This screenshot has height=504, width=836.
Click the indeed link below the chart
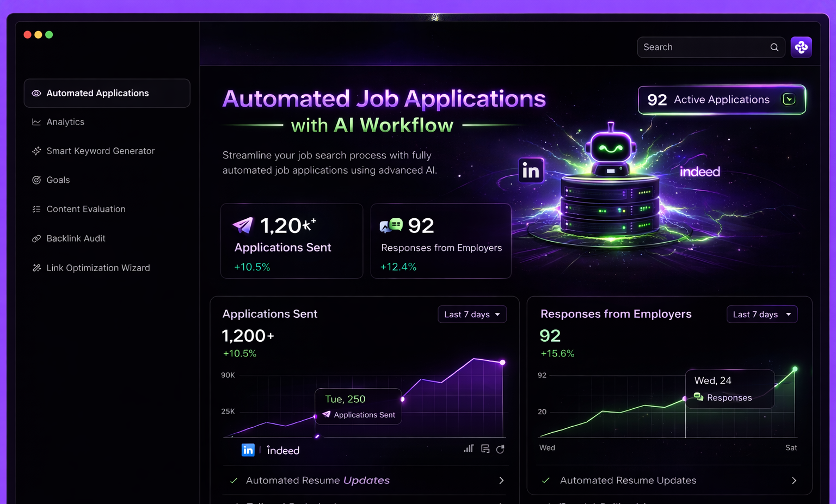pyautogui.click(x=283, y=450)
